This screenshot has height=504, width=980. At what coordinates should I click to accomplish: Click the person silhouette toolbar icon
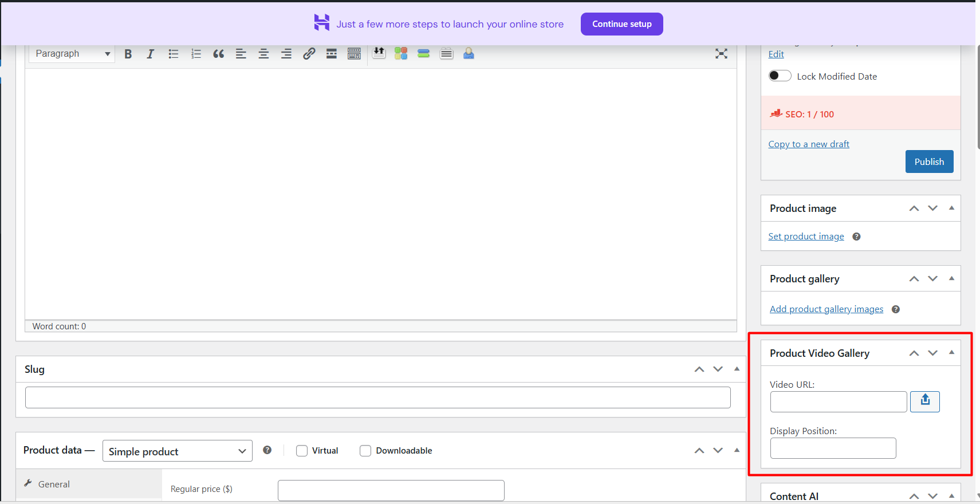pyautogui.click(x=469, y=53)
